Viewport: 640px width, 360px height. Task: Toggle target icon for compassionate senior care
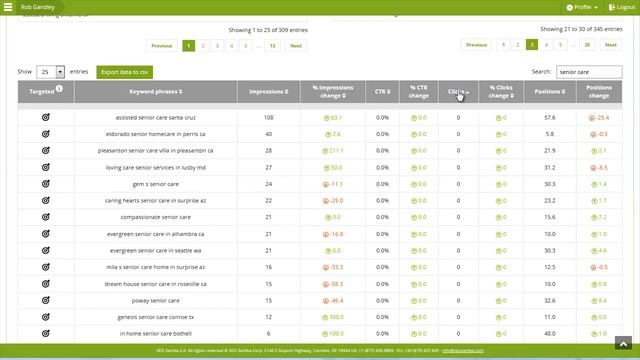46,217
